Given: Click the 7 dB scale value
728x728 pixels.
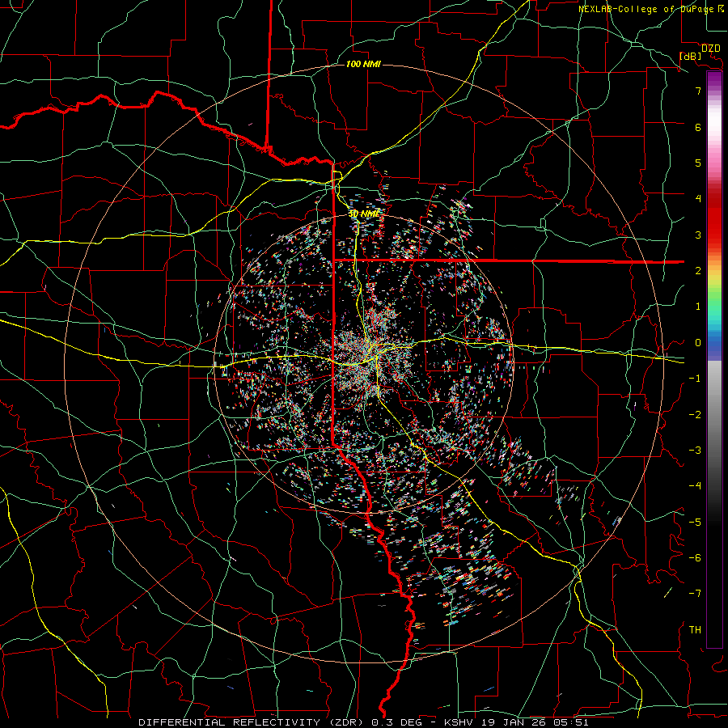Looking at the screenshot, I should coord(698,91).
